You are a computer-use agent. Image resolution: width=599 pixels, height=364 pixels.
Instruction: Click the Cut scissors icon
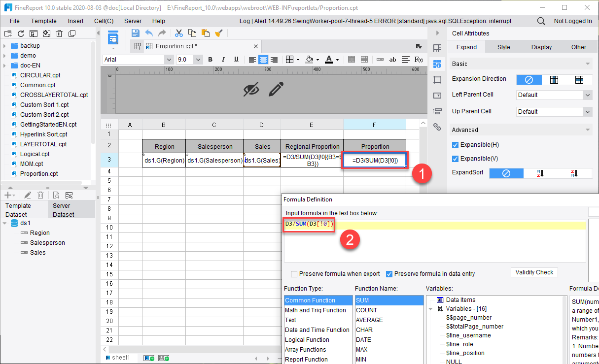pyautogui.click(x=179, y=33)
